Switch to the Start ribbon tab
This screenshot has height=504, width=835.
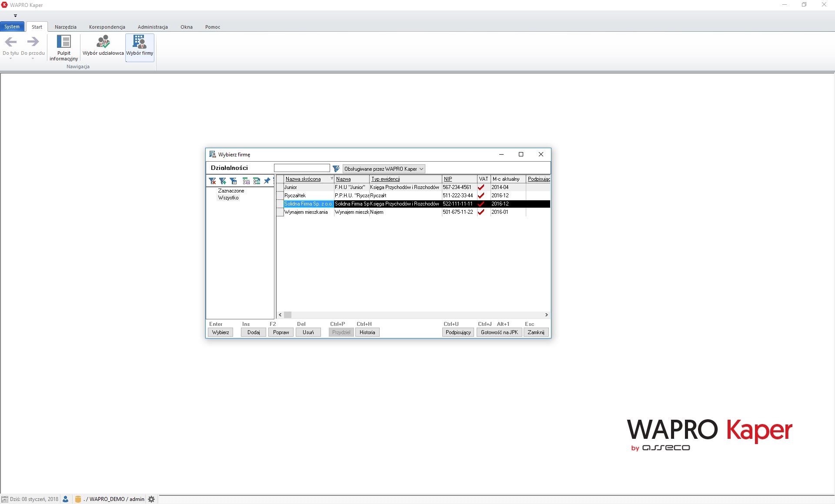click(x=37, y=27)
